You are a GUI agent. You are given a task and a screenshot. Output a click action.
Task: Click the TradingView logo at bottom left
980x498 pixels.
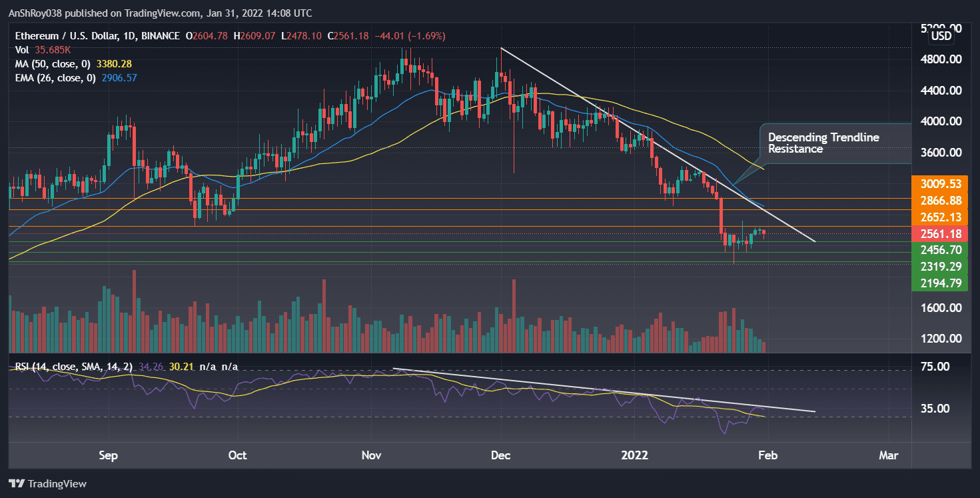coord(47,483)
